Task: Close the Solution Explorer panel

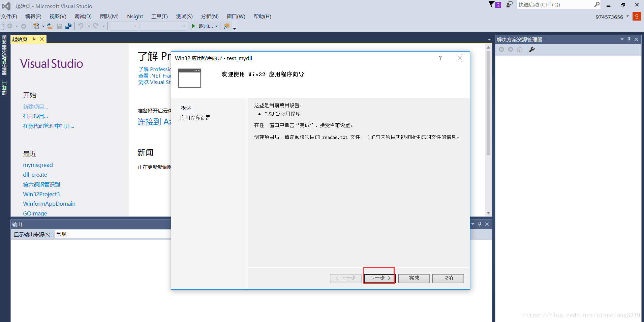Action: (x=636, y=39)
